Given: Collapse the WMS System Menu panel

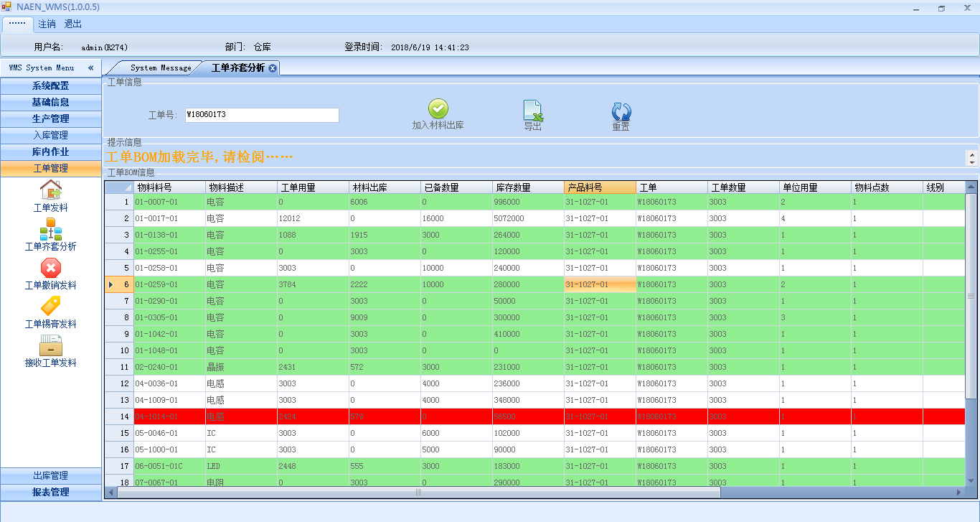Looking at the screenshot, I should 91,67.
